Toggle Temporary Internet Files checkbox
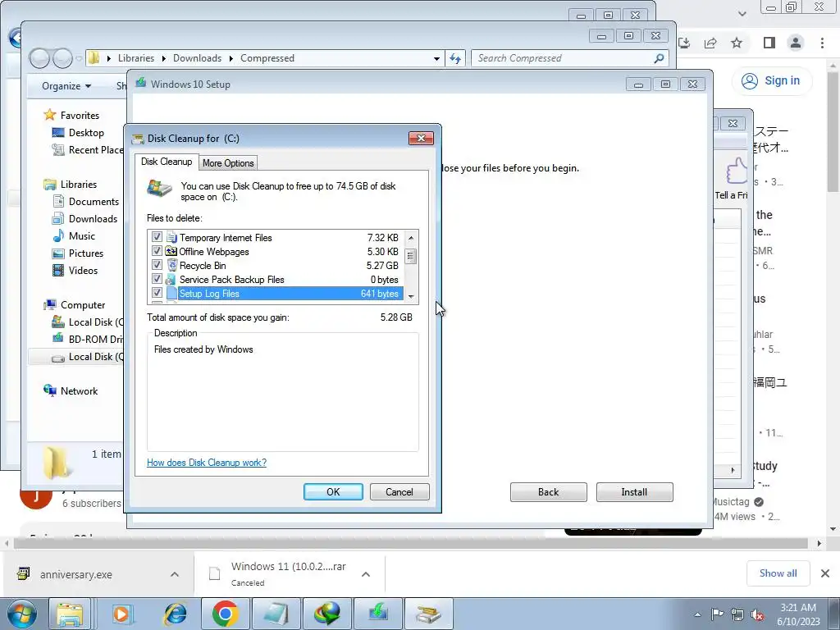This screenshot has width=840, height=630. click(x=157, y=237)
